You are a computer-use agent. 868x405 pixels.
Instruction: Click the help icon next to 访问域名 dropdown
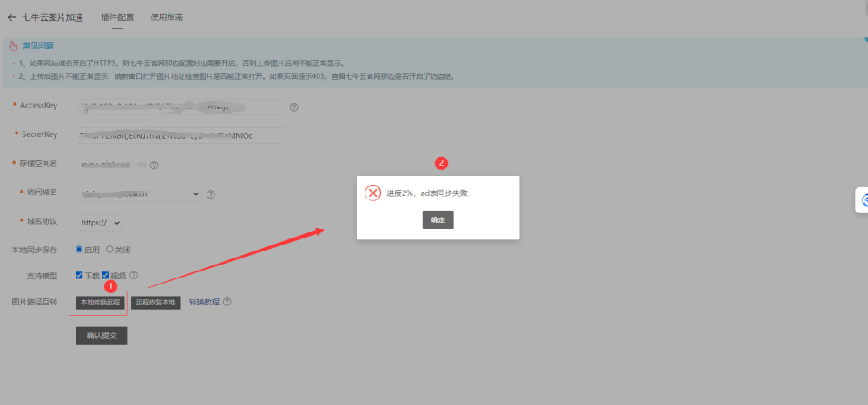pyautogui.click(x=210, y=194)
